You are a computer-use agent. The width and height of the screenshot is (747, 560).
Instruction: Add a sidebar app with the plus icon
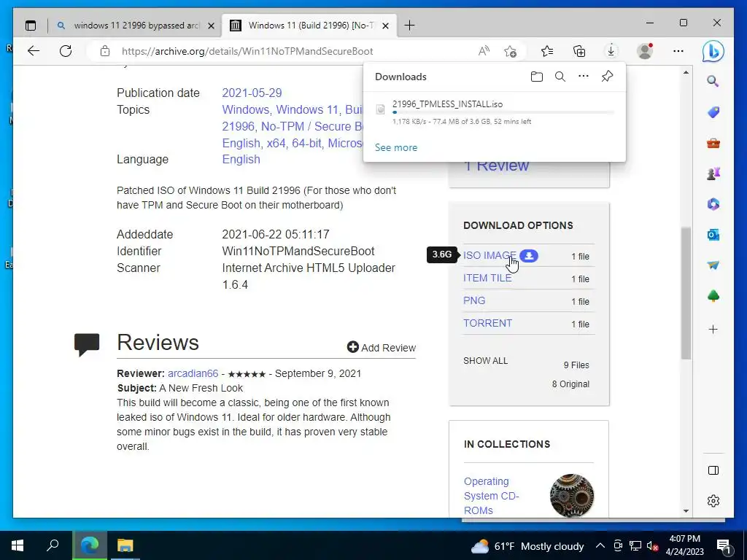(x=713, y=329)
